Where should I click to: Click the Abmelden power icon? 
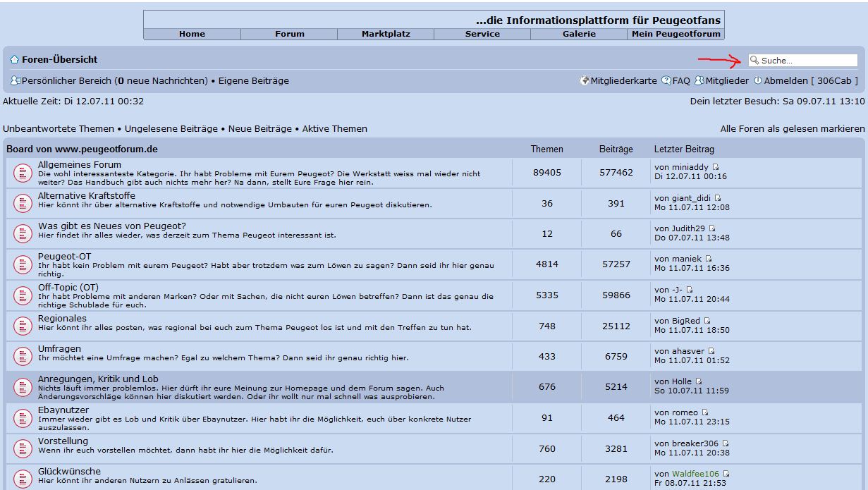coord(758,81)
